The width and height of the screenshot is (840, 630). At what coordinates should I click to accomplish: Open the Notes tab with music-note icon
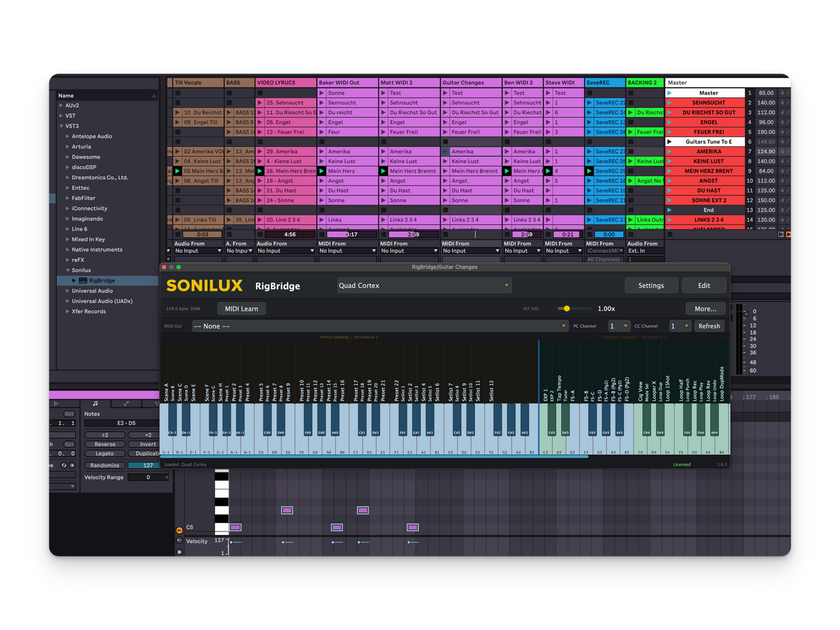pyautogui.click(x=96, y=403)
